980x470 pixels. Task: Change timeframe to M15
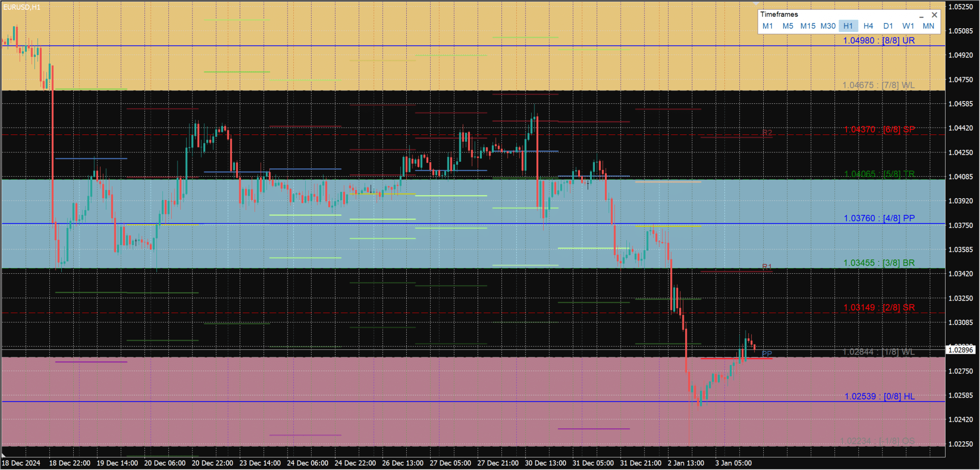click(x=808, y=26)
